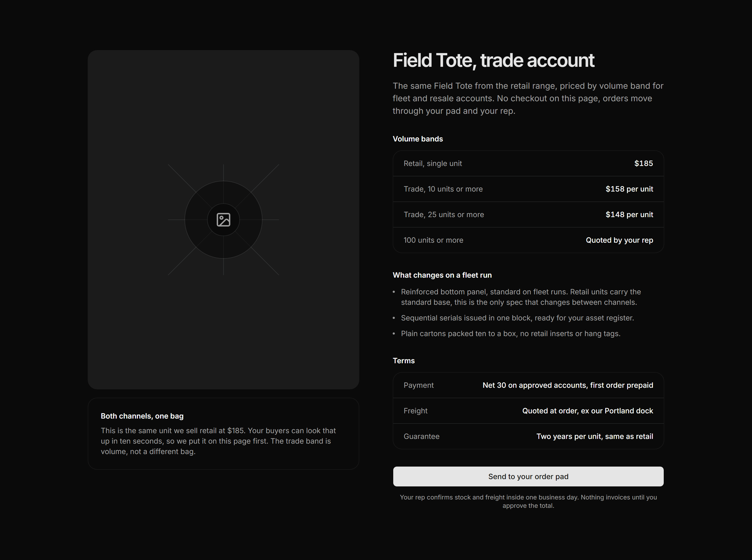Click the Terms heading
752x560 pixels.
tap(404, 361)
